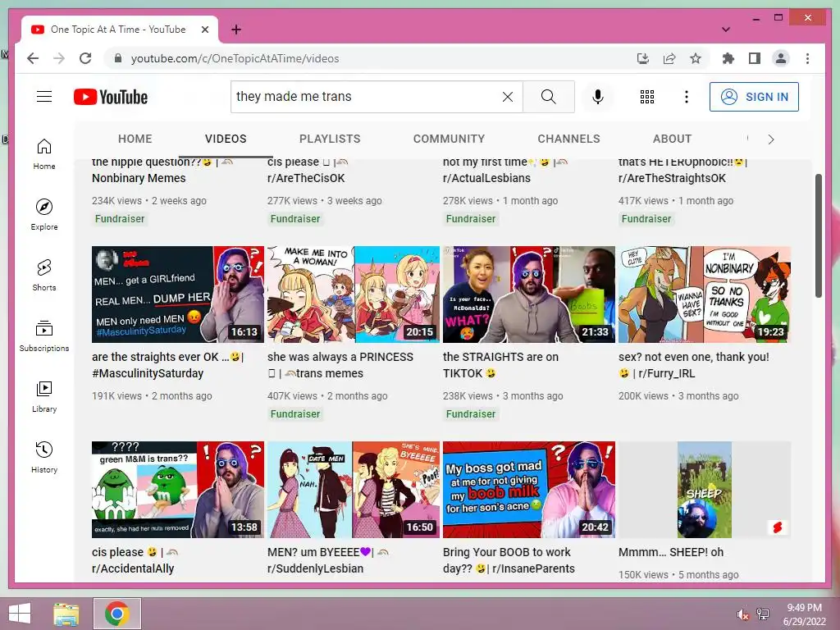The image size is (840, 630).
Task: Go to Home in the sidebar
Action: (44, 154)
